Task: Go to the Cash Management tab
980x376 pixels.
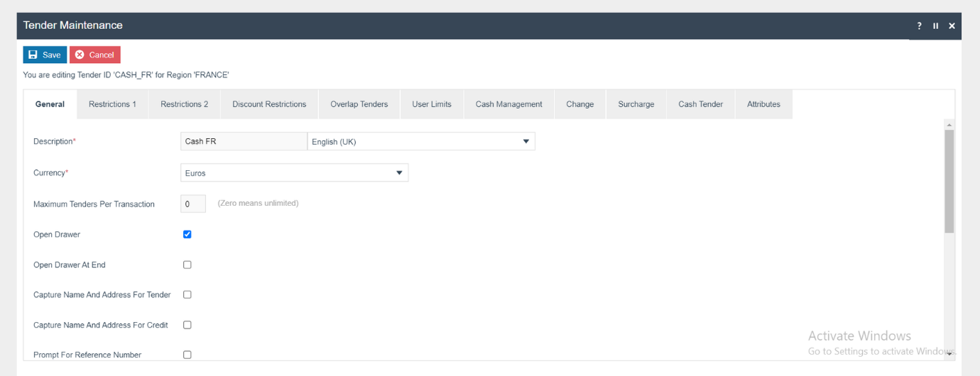Action: (x=508, y=104)
